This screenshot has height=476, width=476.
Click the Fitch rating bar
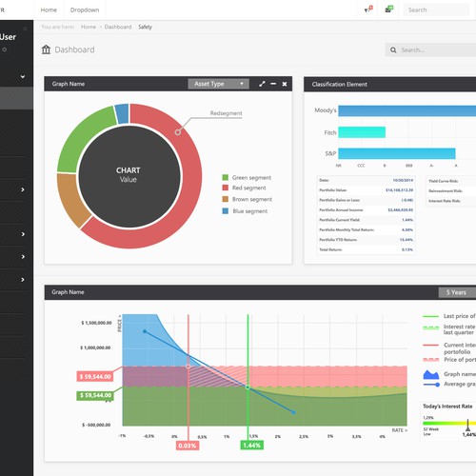coord(362,132)
